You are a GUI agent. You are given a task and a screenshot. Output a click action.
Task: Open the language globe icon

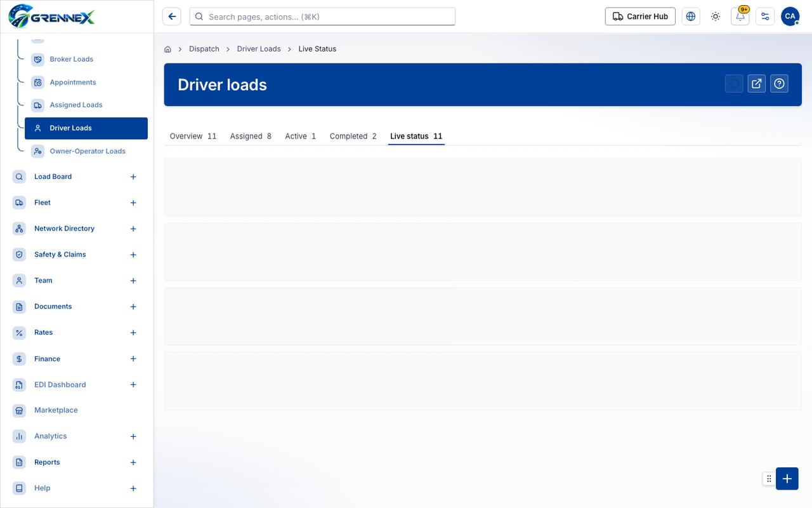point(691,17)
